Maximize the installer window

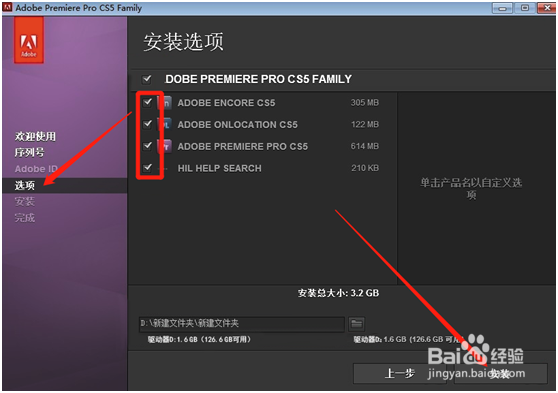525,8
